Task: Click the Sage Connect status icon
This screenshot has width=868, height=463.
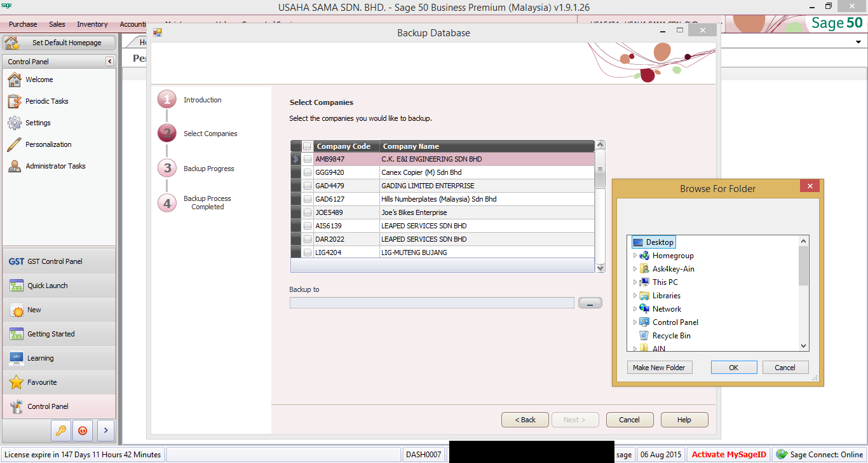Action: coord(781,455)
